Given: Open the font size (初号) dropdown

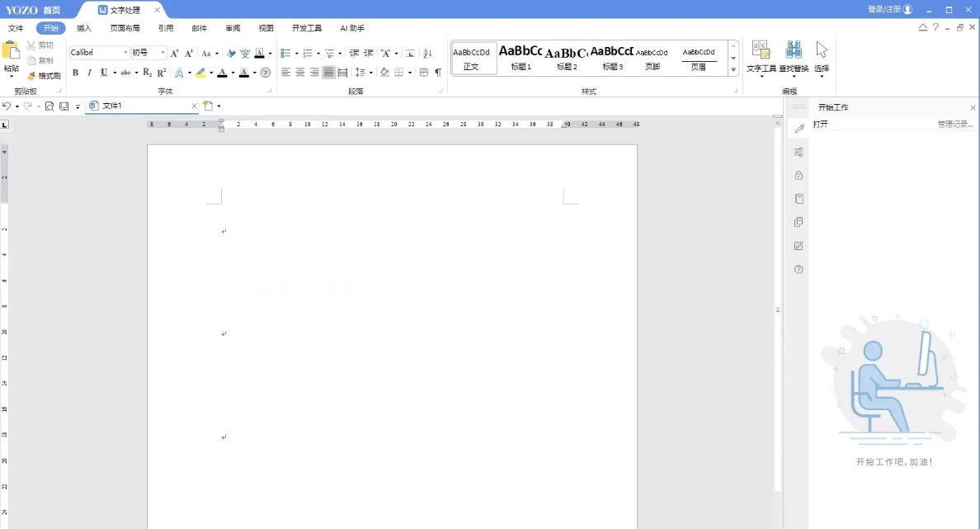Looking at the screenshot, I should point(163,53).
